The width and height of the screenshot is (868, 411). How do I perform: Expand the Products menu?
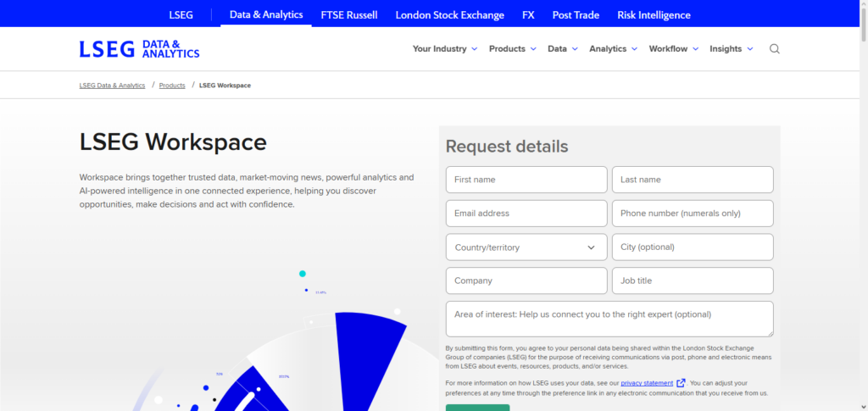pos(513,48)
